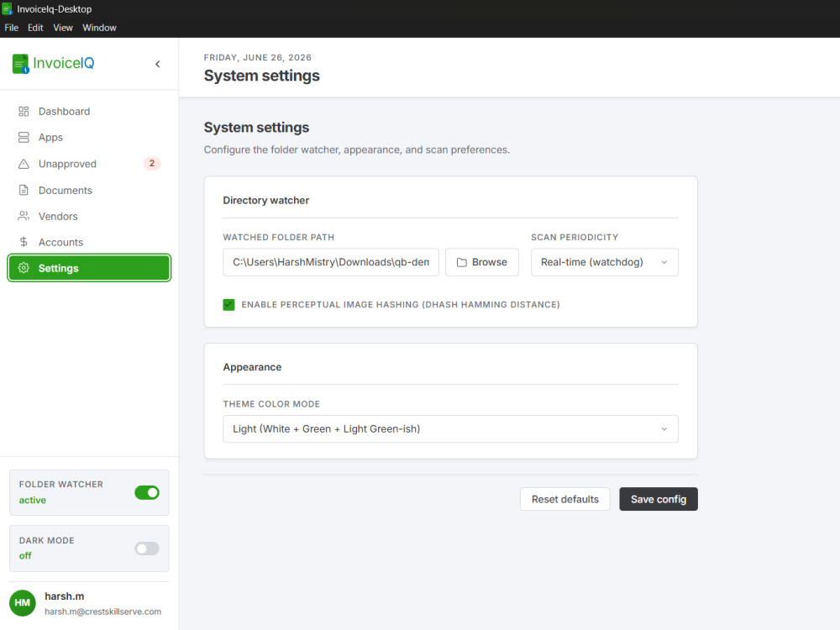Screen dimensions: 840x630
Task: Click Reset defaults button
Action: pos(565,499)
